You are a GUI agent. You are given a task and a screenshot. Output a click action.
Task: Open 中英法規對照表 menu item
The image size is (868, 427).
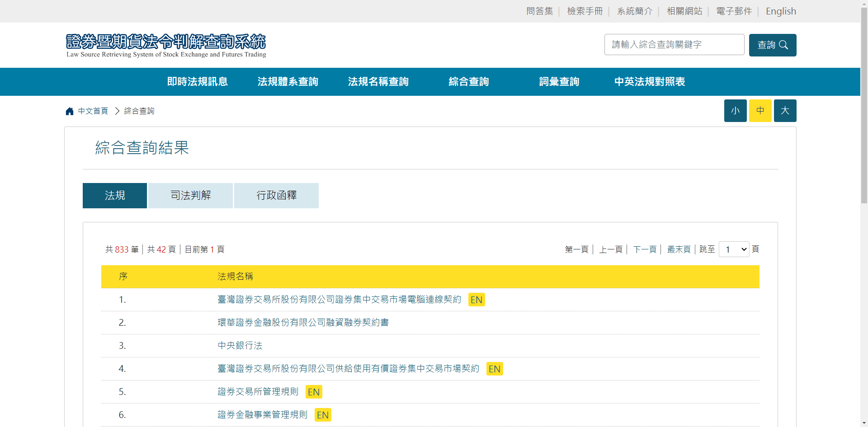[x=650, y=82]
